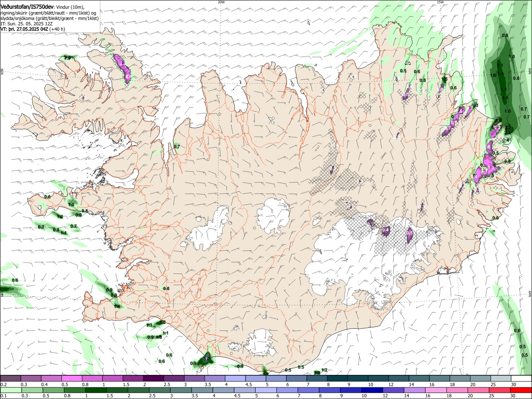Click the Veðurstofan/IS750dev title text
The image size is (532, 399).
pyautogui.click(x=27, y=6)
